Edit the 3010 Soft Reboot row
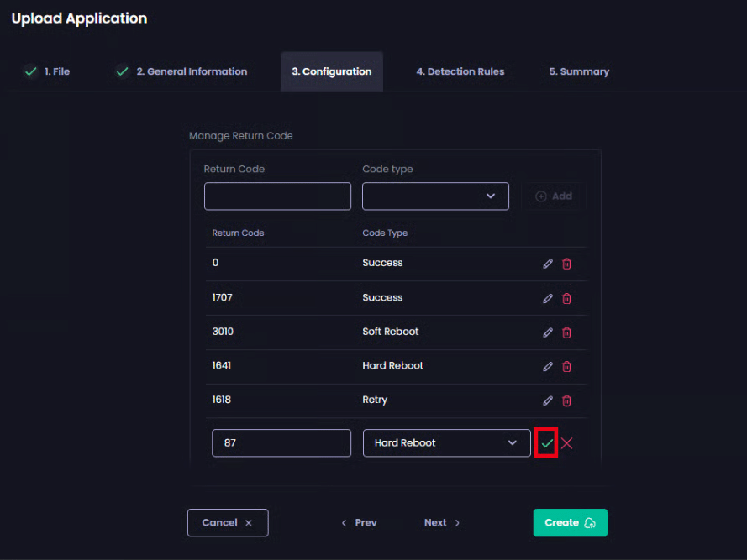The height and width of the screenshot is (560, 747). pyautogui.click(x=548, y=332)
